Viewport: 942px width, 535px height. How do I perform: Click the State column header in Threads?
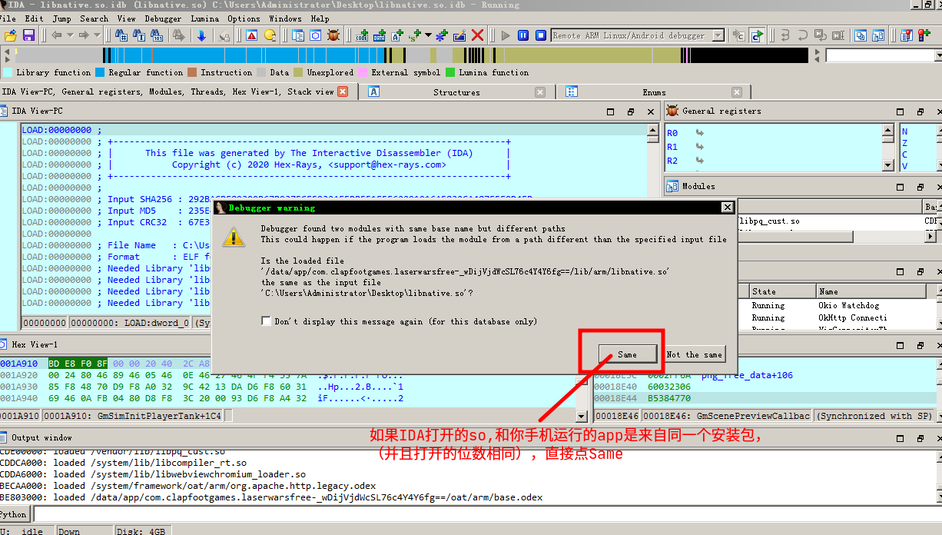click(782, 291)
